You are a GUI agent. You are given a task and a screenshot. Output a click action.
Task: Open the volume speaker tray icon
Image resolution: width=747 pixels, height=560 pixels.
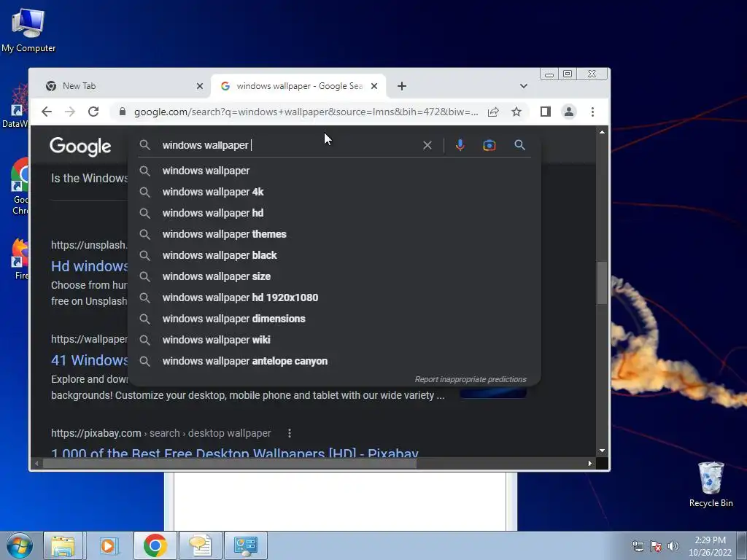[x=673, y=546]
